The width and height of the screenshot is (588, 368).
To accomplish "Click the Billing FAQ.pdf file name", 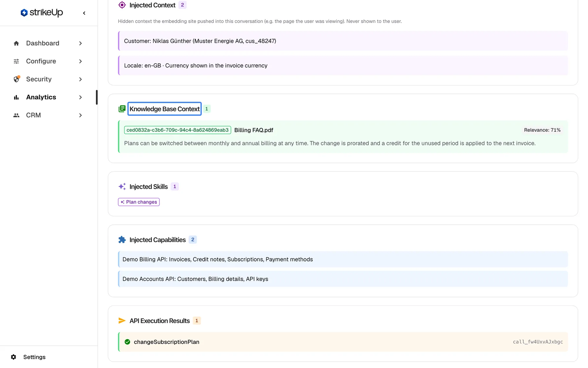I will (x=253, y=130).
